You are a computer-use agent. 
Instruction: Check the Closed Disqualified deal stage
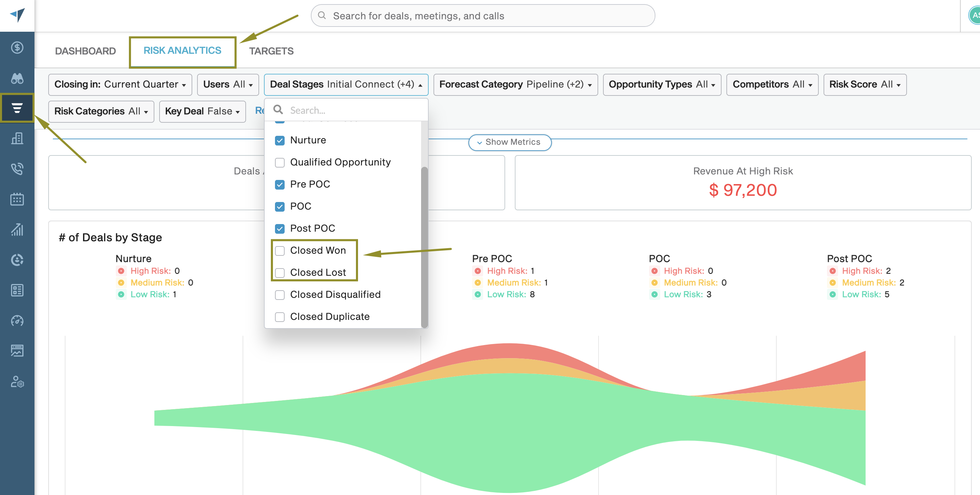[279, 295]
